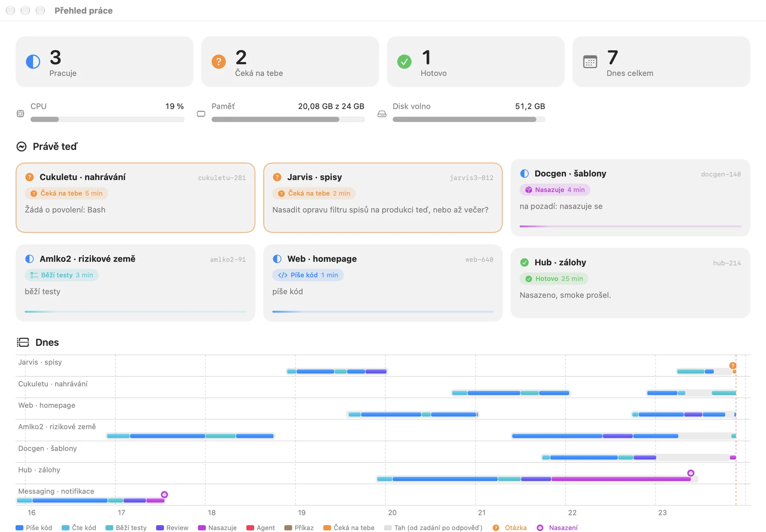This screenshot has height=532, width=766.
Task: Open the Jarvis · spisy card
Action: (x=383, y=198)
